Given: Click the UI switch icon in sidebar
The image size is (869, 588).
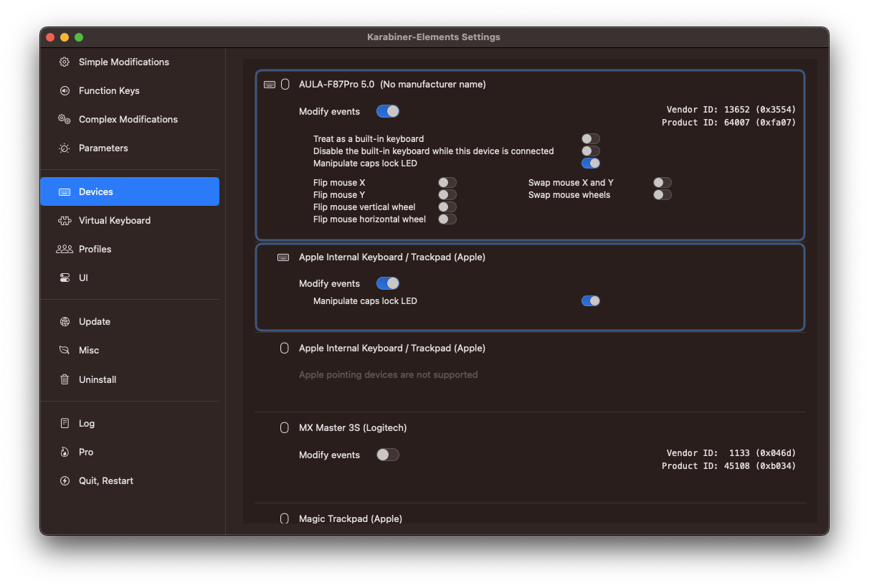Looking at the screenshot, I should [65, 278].
